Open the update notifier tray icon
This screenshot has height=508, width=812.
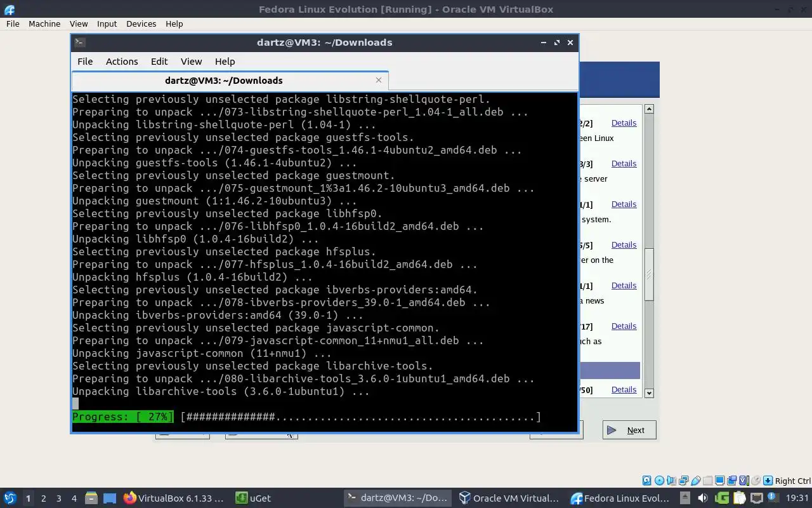coord(773,498)
